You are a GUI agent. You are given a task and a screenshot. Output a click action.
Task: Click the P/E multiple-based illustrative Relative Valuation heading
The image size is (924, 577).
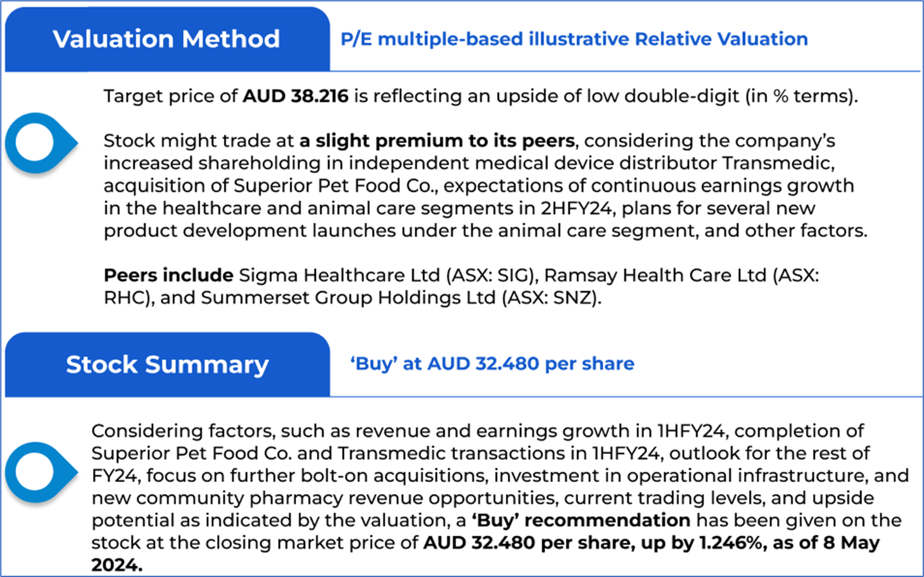[x=574, y=39]
